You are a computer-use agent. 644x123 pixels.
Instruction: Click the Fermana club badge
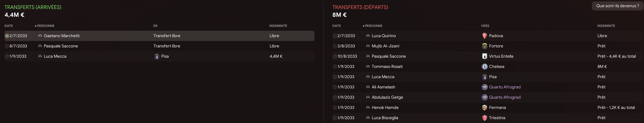point(485,107)
